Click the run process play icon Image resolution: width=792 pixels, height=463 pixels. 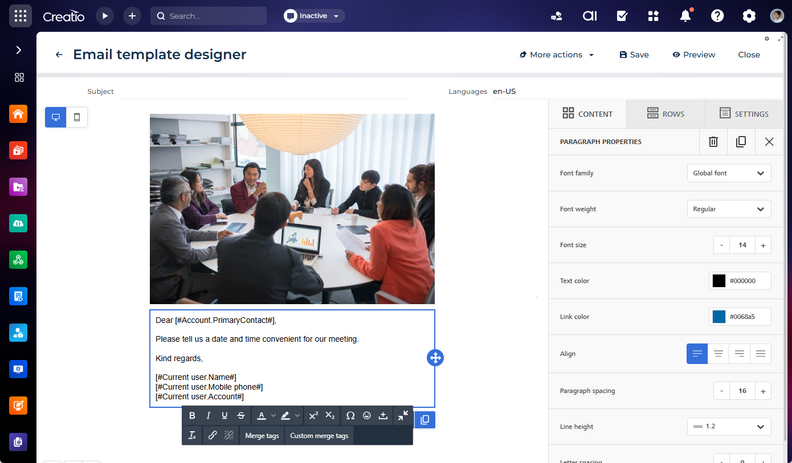(x=105, y=16)
